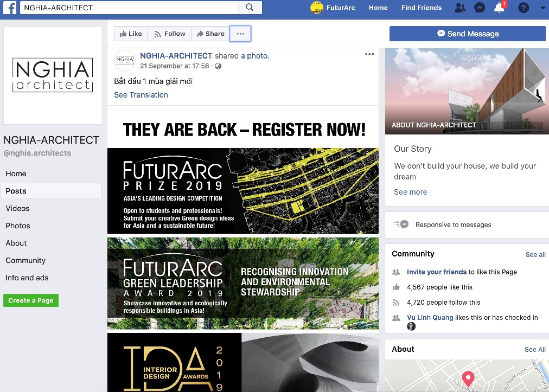The height and width of the screenshot is (392, 549).
Task: Open the Quick Help question mark icon
Action: [524, 8]
